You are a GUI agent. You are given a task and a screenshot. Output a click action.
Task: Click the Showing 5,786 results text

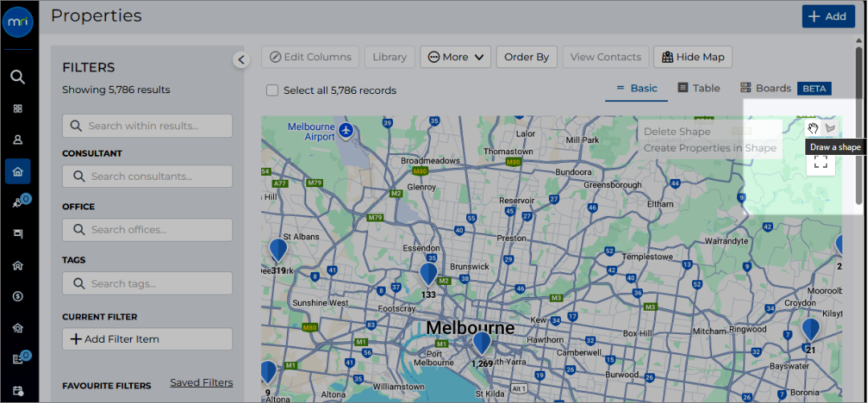(117, 90)
